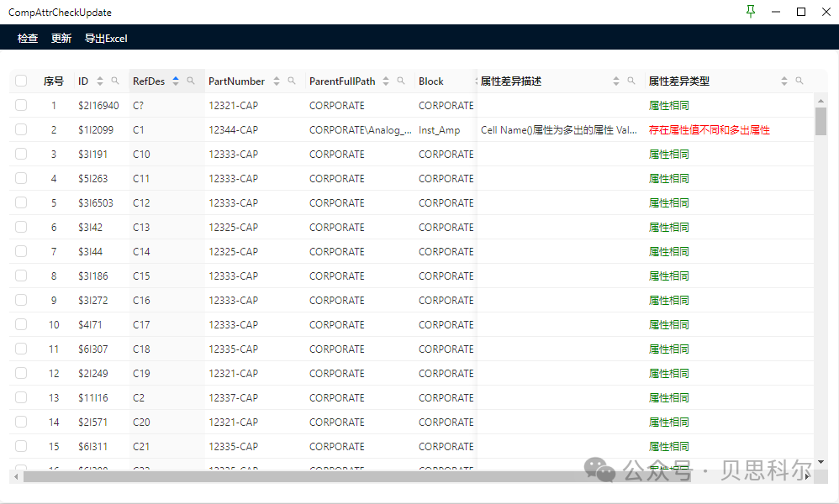The image size is (839, 504).
Task: Sort the table by PartNumber
Action: tap(277, 81)
